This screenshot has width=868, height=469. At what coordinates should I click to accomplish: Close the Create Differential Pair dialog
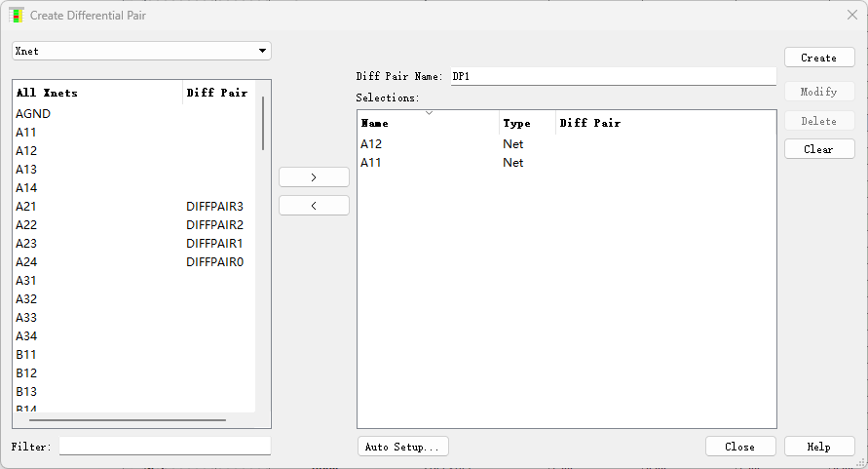[852, 15]
